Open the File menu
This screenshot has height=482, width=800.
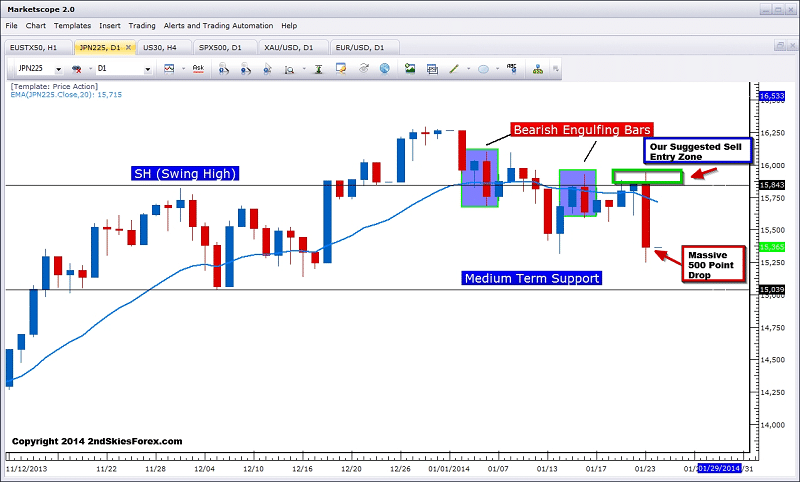click(x=11, y=26)
